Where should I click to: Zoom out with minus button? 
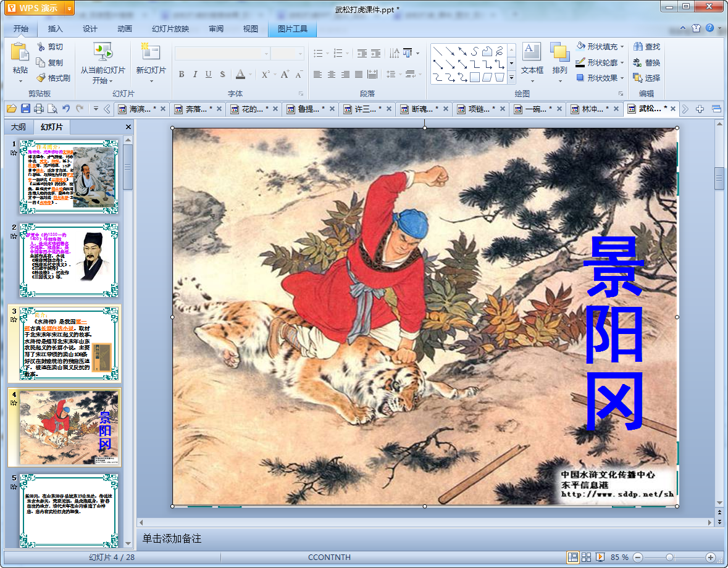638,557
